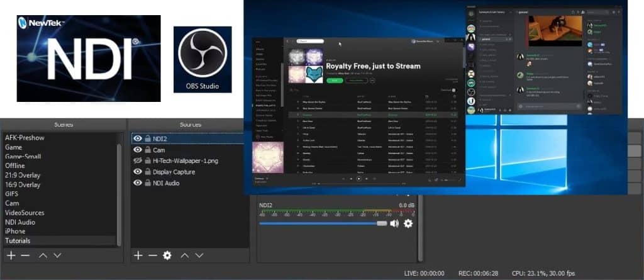This screenshot has height=280, width=644.
Task: Move source down with the Sources down arrow
Action: [x=199, y=255]
